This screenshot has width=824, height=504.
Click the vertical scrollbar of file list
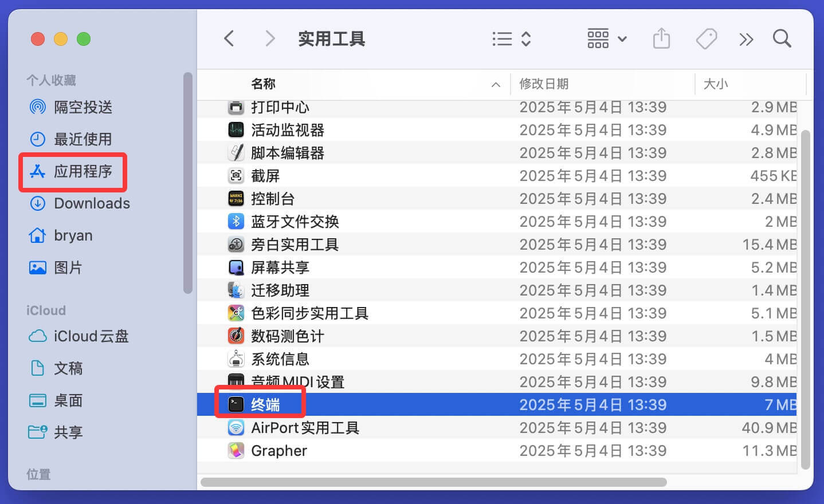805,298
